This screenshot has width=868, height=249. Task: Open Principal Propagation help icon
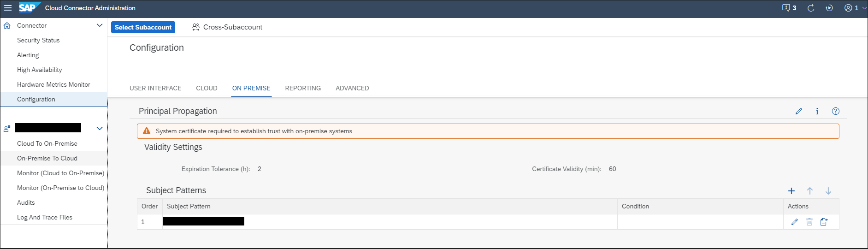tap(836, 111)
